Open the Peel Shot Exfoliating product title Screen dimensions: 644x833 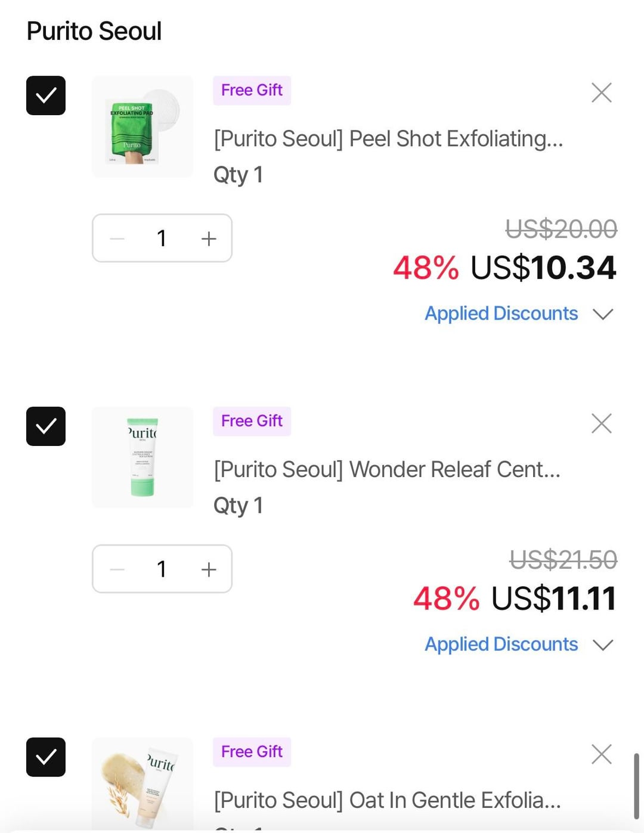click(388, 139)
